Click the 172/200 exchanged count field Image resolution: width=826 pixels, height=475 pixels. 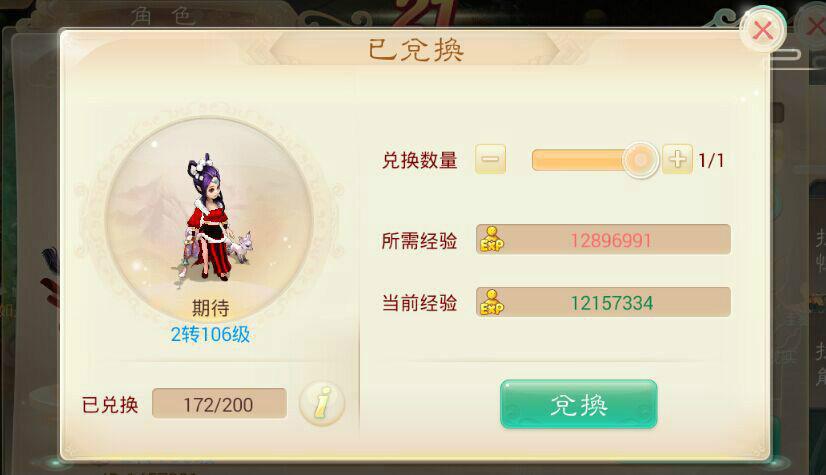219,404
